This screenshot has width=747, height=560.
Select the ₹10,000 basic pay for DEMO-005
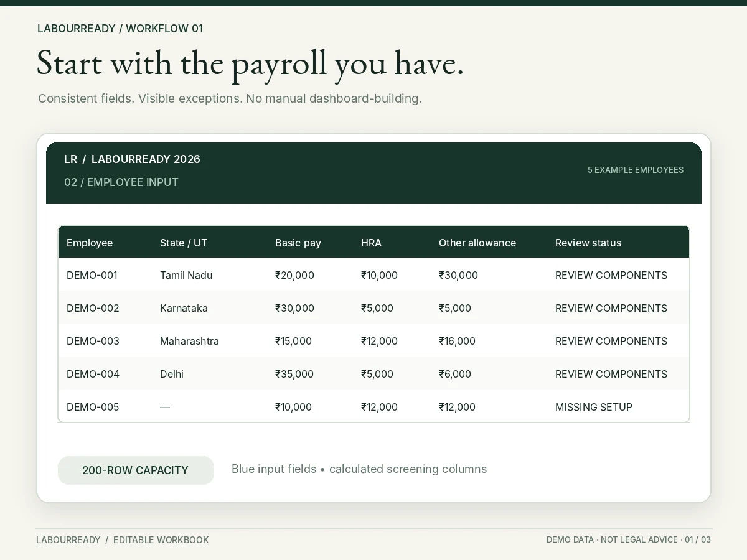[293, 407]
